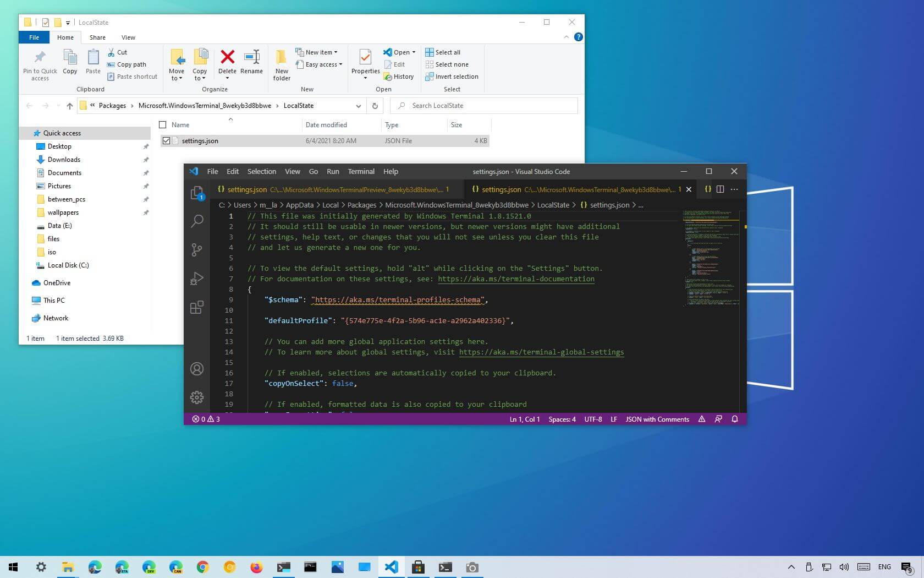This screenshot has width=924, height=578.
Task: Click the Split Editor Right icon
Action: pyautogui.click(x=720, y=189)
